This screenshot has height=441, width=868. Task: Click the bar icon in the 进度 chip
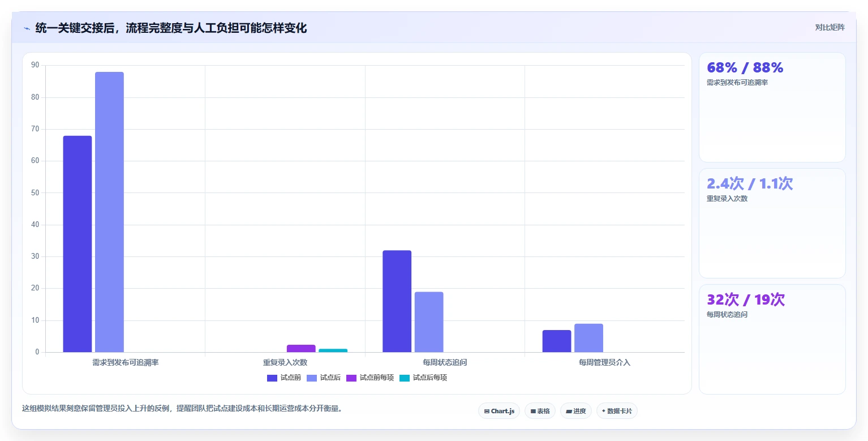(569, 411)
